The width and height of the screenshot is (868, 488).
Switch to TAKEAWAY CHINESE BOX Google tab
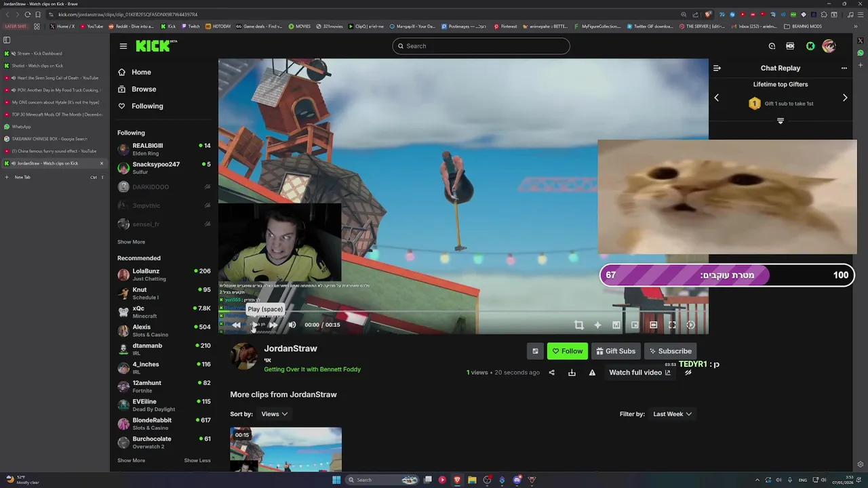click(54, 139)
